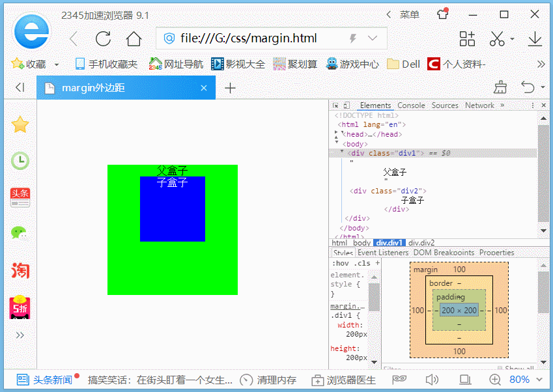Viewport: 553px width, 392px height.
Task: Open sidebar 头条 news icon
Action: pos(20,197)
